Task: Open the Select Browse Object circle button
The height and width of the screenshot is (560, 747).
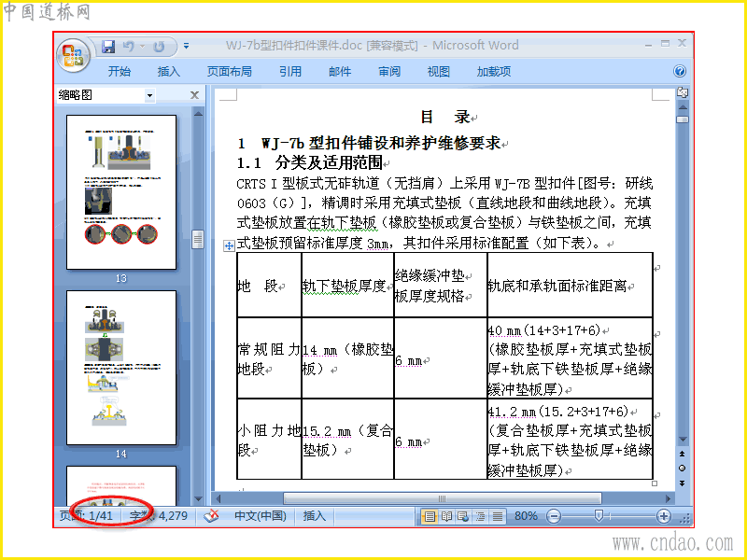Action: point(683,469)
